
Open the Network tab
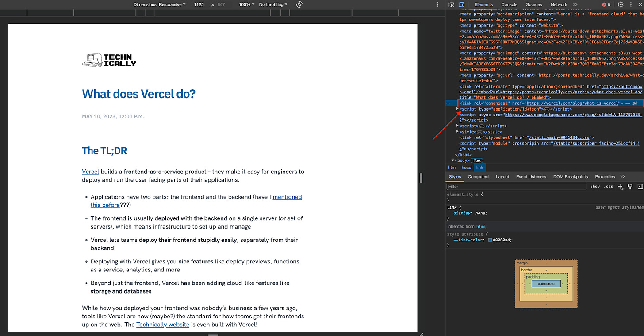tap(559, 4)
